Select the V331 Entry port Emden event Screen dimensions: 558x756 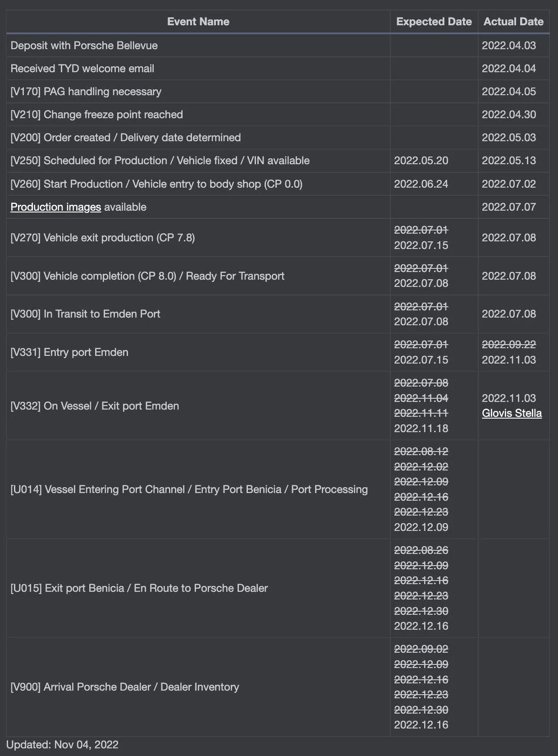click(69, 352)
